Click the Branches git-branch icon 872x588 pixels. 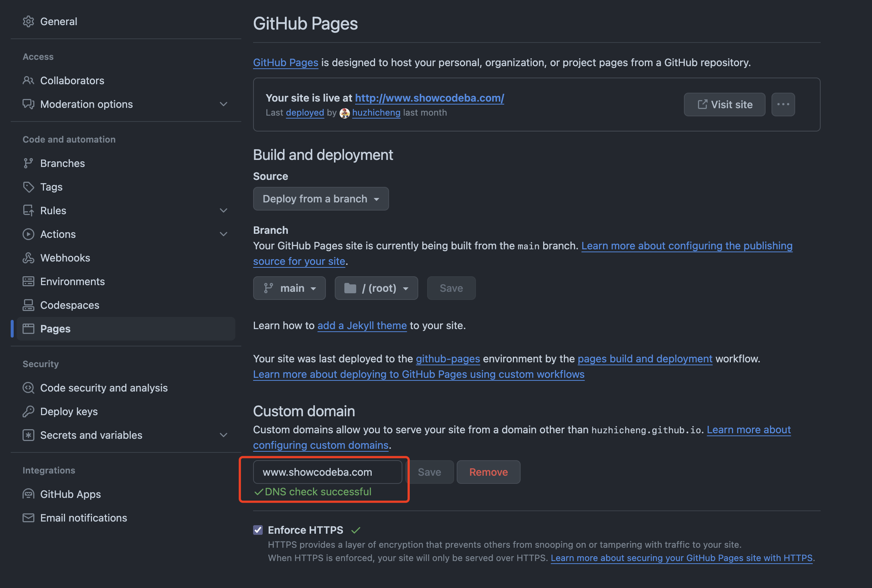[x=28, y=163]
